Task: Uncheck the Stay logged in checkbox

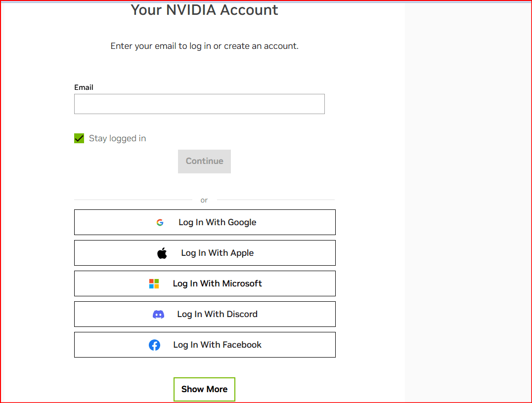Action: (x=79, y=138)
